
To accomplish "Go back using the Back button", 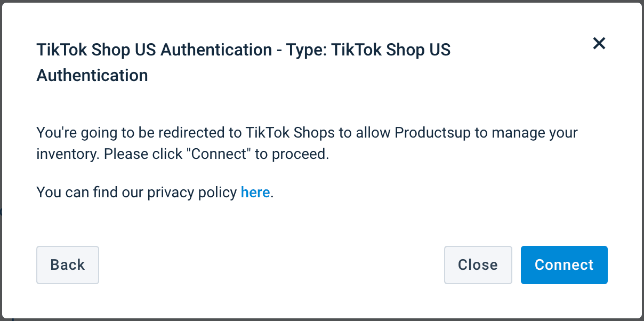I will point(68,265).
